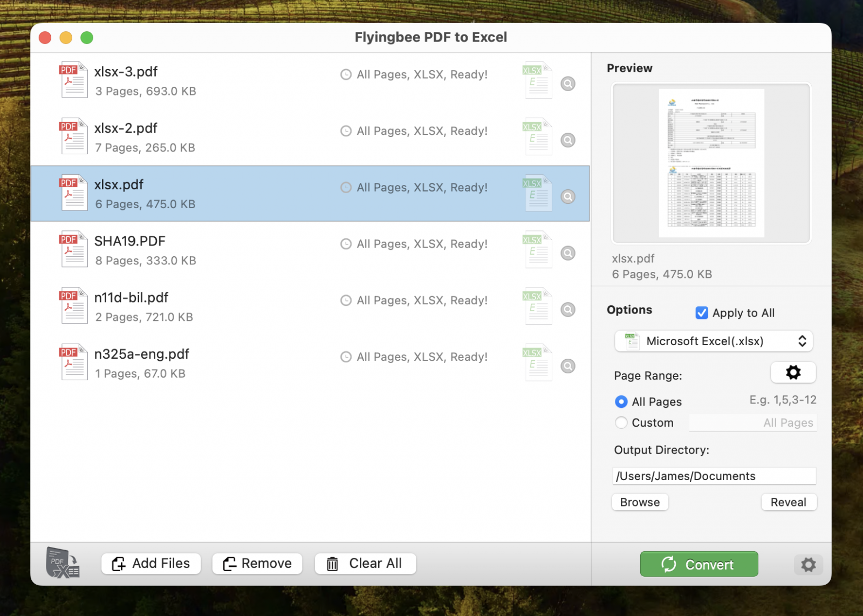
Task: Open page range settings gear button
Action: [x=793, y=372]
